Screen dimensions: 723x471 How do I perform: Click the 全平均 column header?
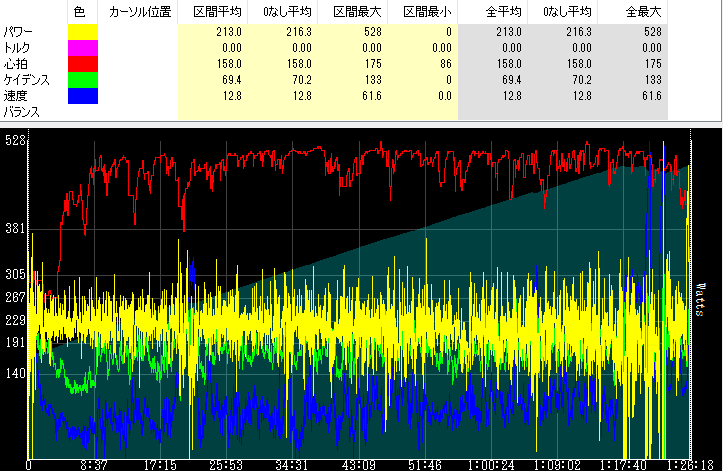(504, 12)
